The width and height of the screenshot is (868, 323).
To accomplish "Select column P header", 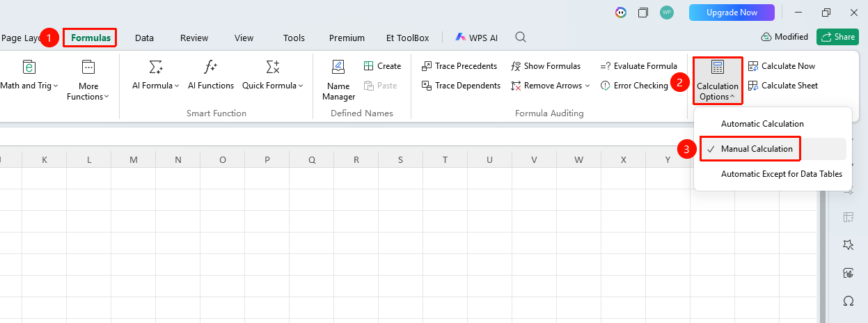I will pyautogui.click(x=267, y=160).
